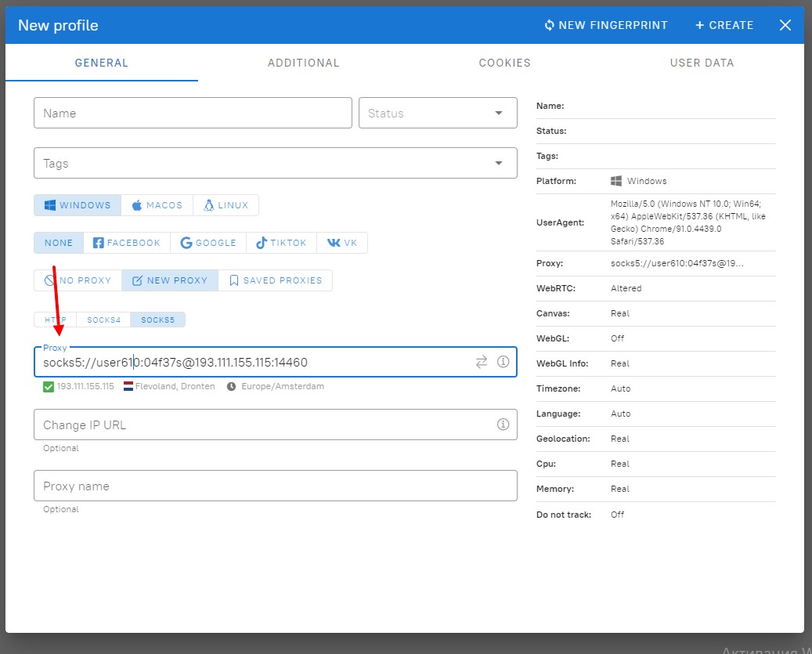Click the TikTok logo icon
Image resolution: width=812 pixels, height=654 pixels.
(x=262, y=243)
